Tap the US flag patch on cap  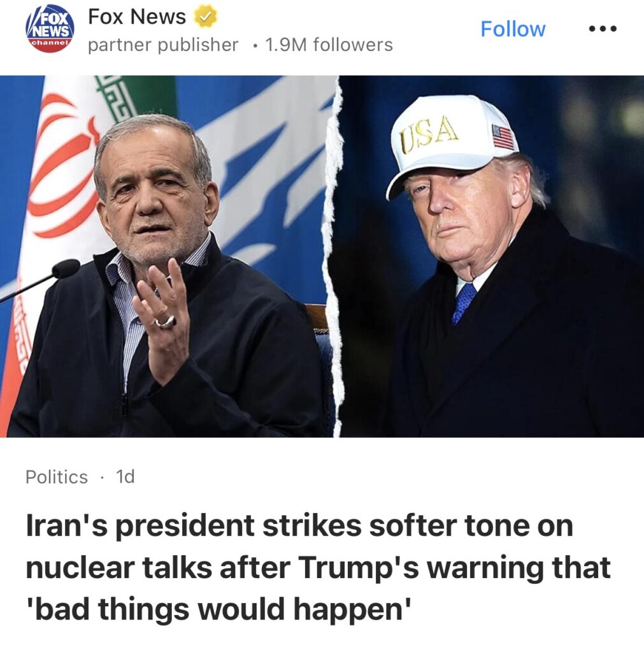pos(503,138)
